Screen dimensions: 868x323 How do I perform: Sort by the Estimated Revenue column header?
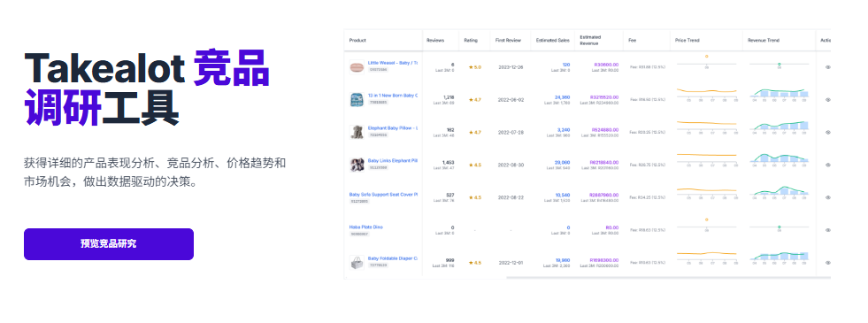coord(591,40)
